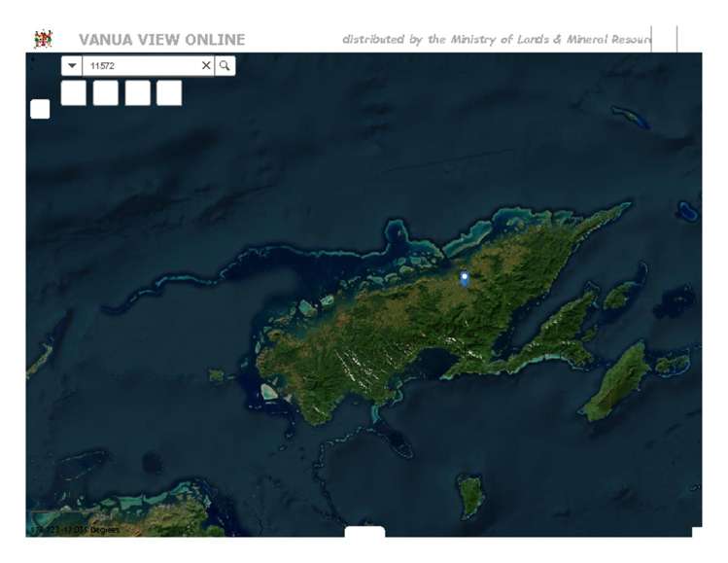The image size is (728, 563).
Task: Click the Ministry of Lands distribution text
Action: [x=497, y=40]
